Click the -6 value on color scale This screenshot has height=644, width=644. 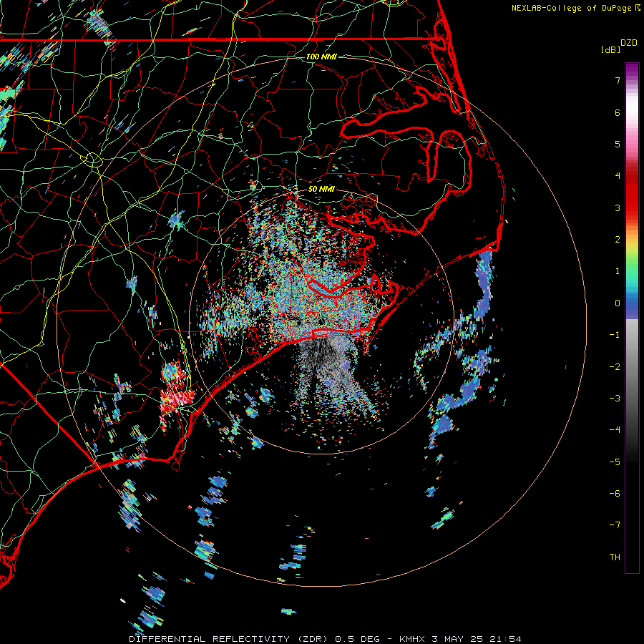tap(615, 494)
